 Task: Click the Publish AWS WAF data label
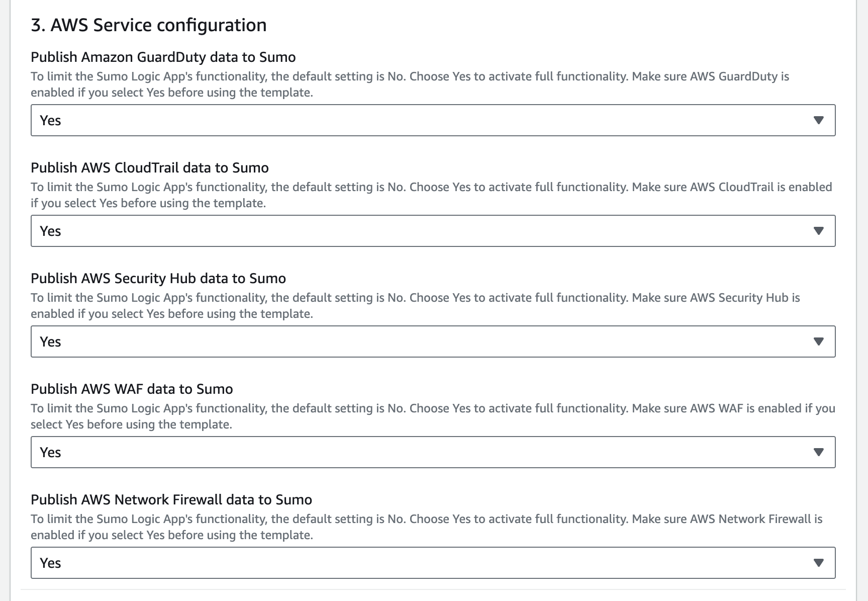point(131,389)
